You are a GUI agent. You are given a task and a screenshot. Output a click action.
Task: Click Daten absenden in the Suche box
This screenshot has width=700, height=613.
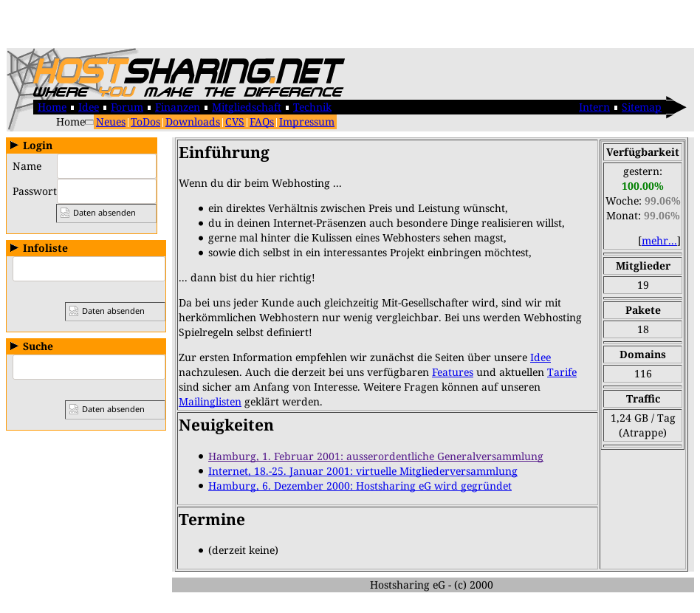[x=115, y=409]
